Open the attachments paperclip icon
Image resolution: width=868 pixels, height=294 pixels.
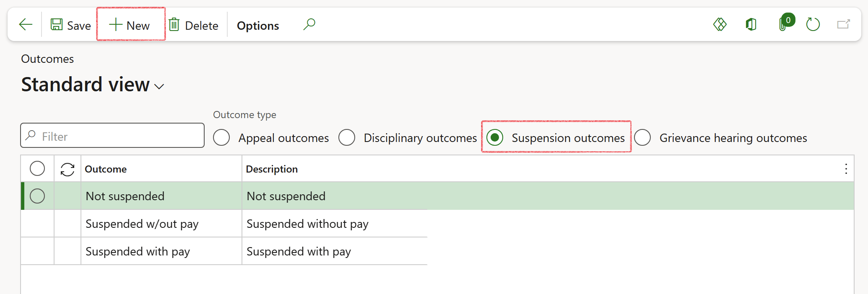click(x=783, y=24)
